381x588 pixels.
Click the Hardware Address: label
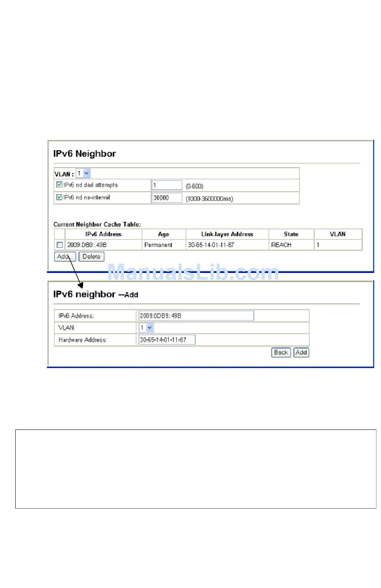[83, 340]
